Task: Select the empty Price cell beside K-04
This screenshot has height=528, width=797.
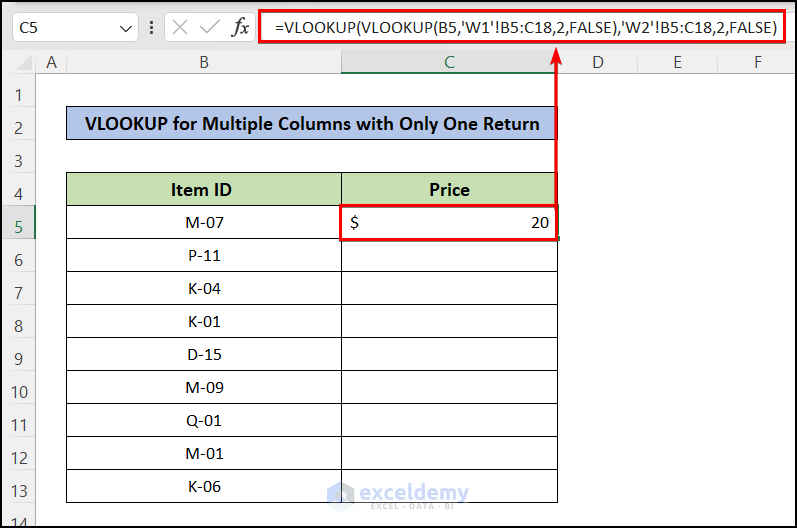Action: (x=449, y=288)
